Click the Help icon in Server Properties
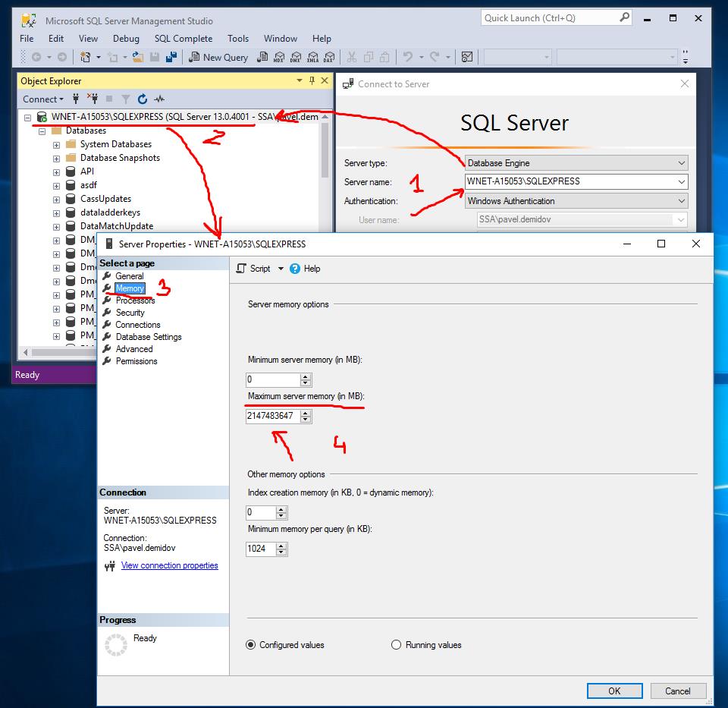This screenshot has height=708, width=728. point(295,269)
